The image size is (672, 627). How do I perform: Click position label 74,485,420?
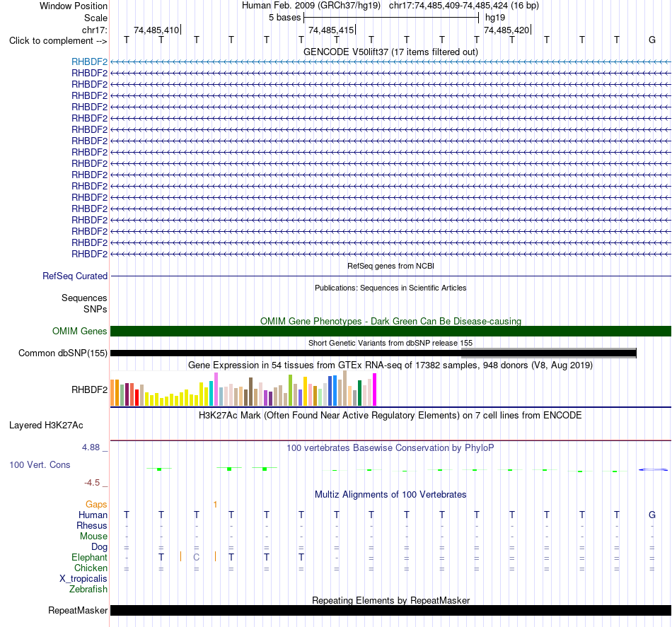click(x=506, y=30)
